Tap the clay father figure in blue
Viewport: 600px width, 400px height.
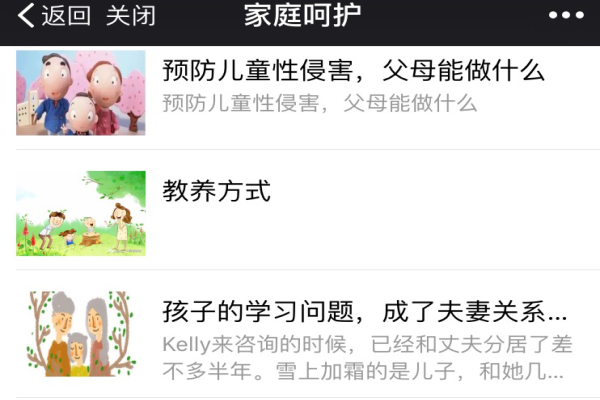pos(54,94)
